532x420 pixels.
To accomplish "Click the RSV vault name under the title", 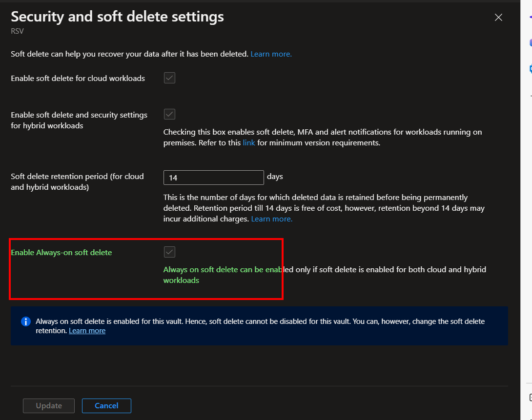I will 17,31.
